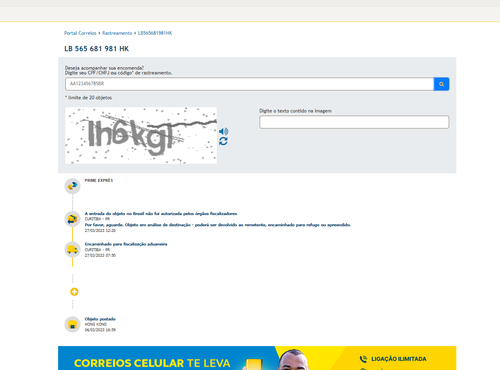
Task: Click the 'Por favor, aguarde' detail message
Action: tap(218, 225)
